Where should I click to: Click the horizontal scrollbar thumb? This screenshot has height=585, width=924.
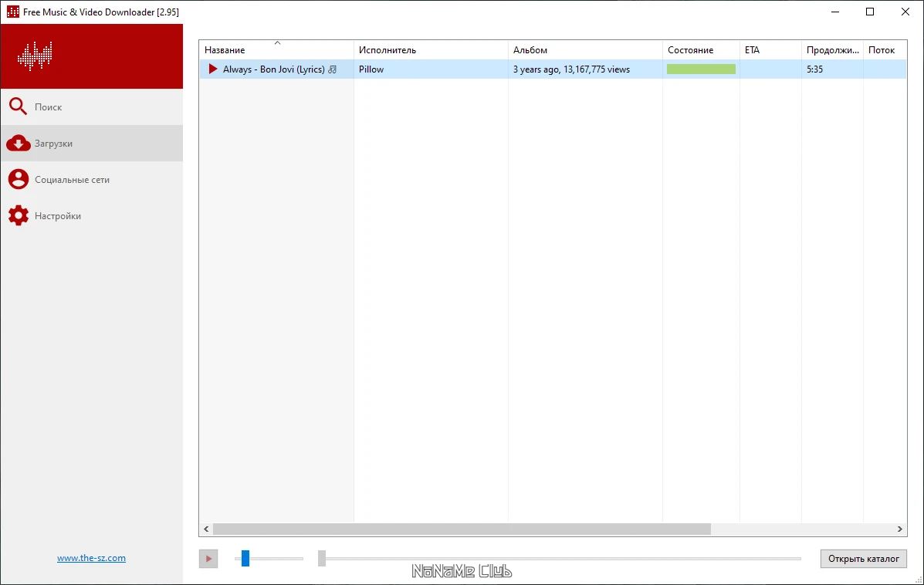coord(462,529)
